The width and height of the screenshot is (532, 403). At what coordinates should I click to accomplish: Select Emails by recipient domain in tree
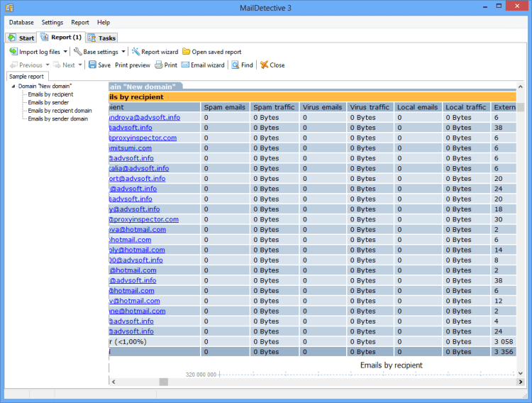click(60, 111)
